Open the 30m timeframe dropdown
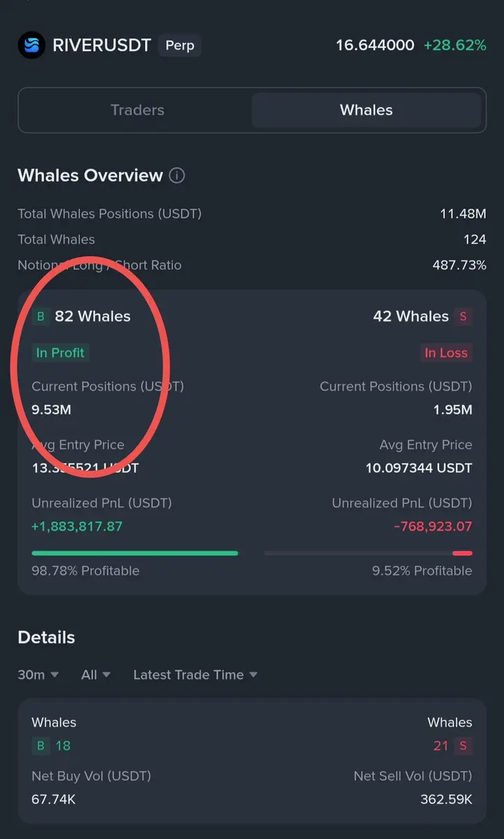Image resolution: width=504 pixels, height=839 pixels. click(38, 675)
